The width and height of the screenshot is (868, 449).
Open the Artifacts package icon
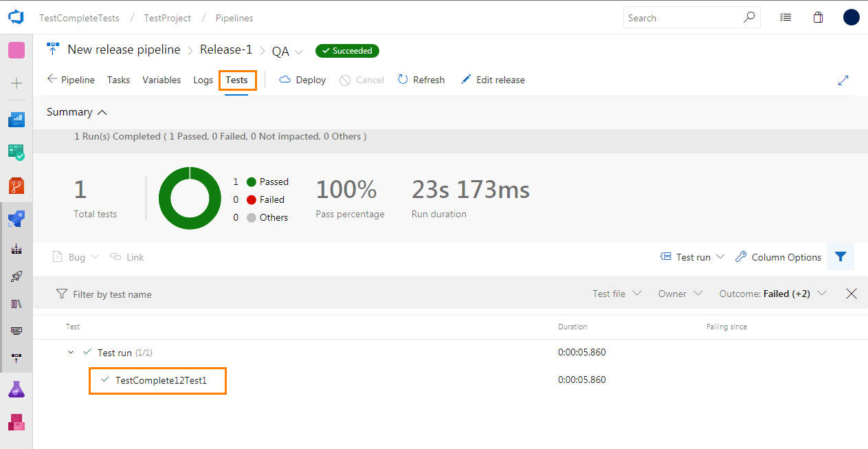(16, 422)
